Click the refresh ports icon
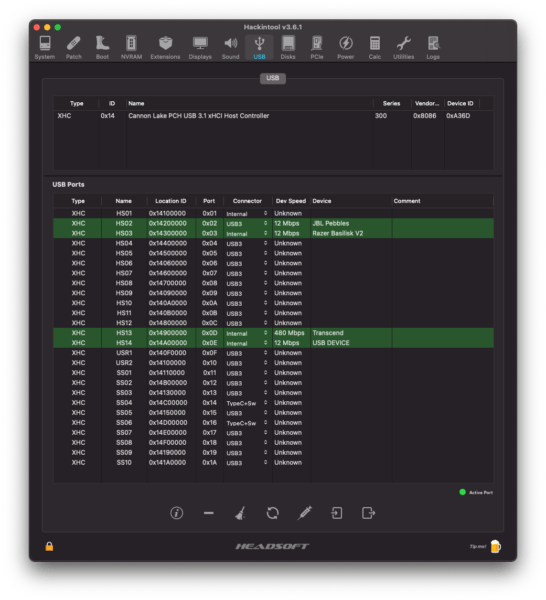 [x=272, y=513]
